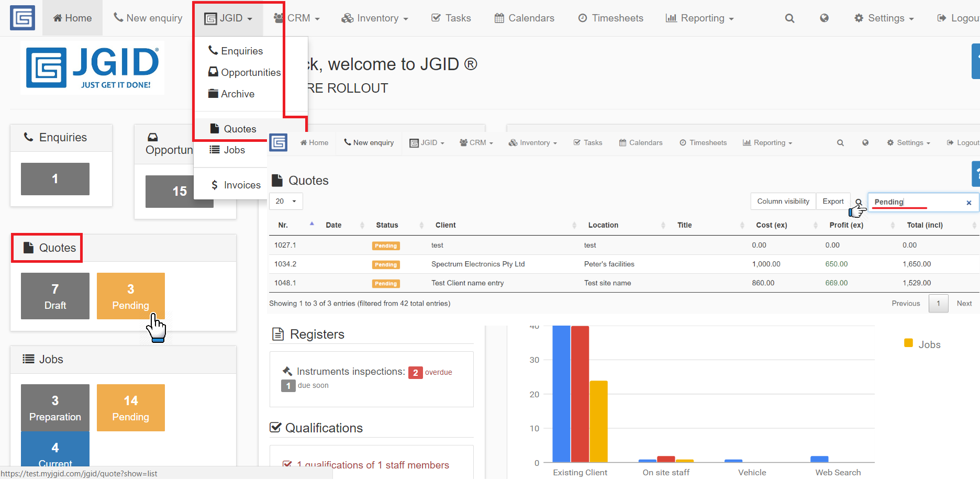Screen dimensions: 980x491
Task: Click the red 2 overdue inspections badge
Action: 415,372
